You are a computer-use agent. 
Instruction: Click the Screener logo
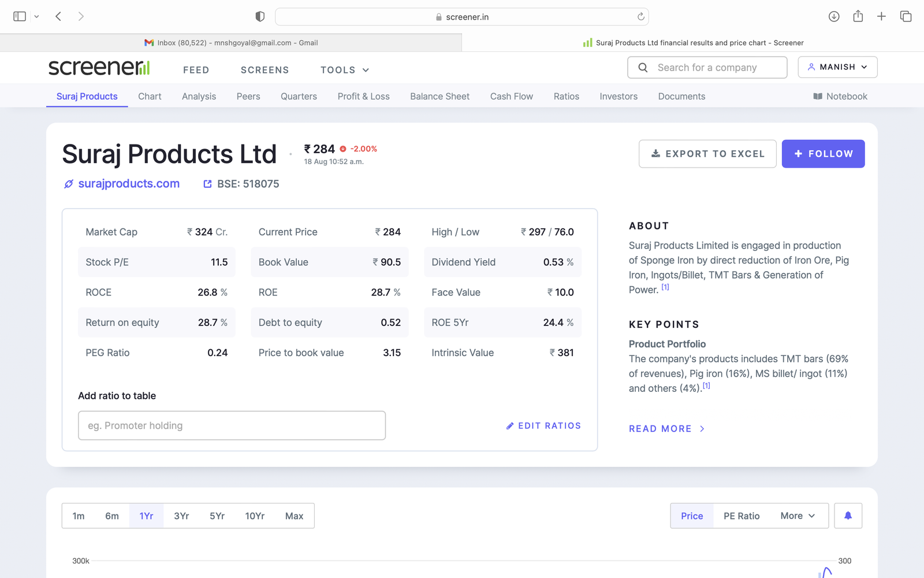point(99,68)
